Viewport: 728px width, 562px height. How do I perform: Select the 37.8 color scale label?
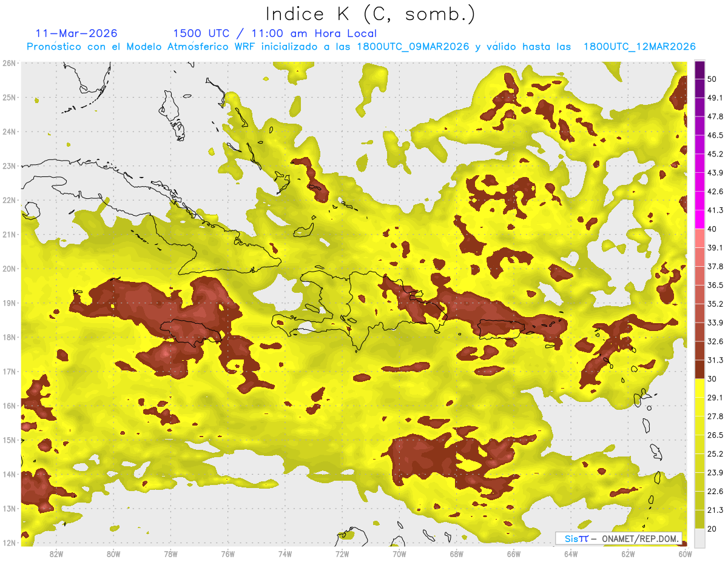point(715,267)
